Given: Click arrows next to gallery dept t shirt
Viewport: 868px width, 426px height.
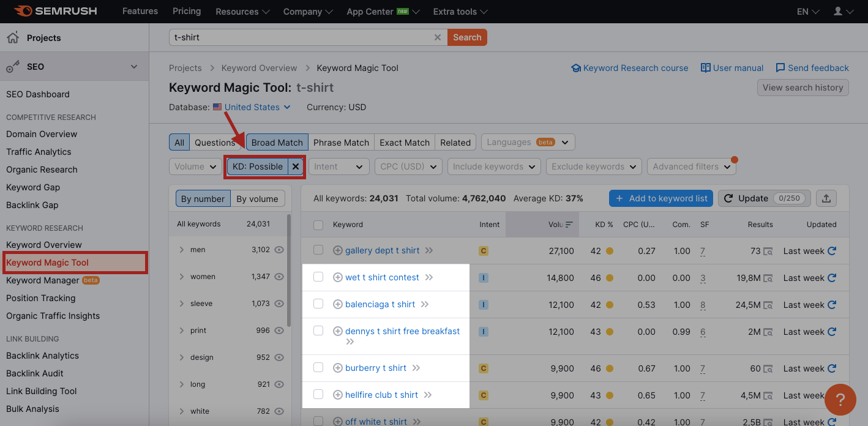Looking at the screenshot, I should [429, 250].
